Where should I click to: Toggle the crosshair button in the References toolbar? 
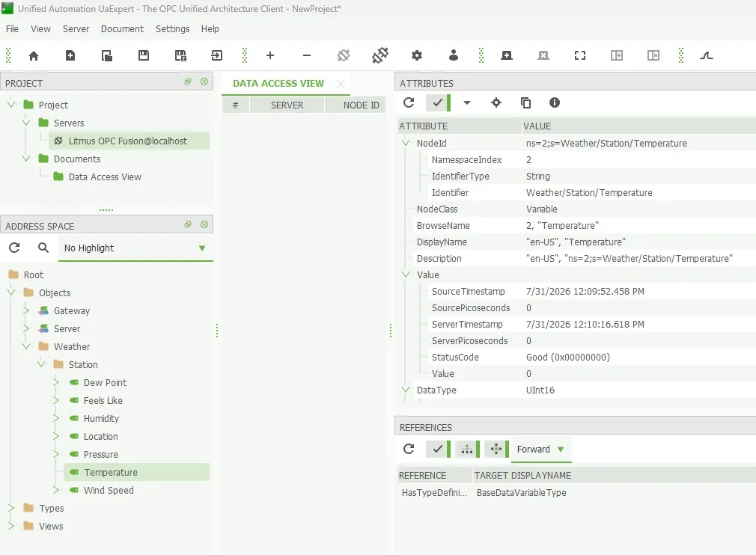tap(496, 449)
